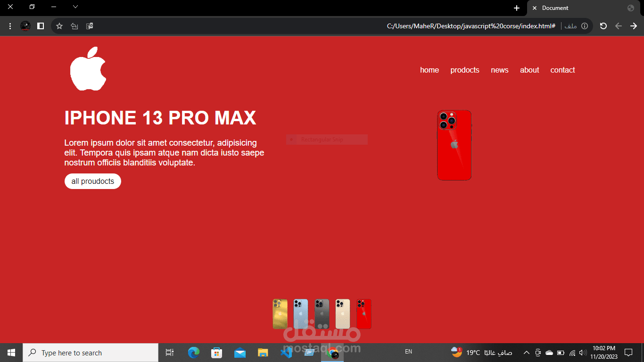Select the red iPhone thumbnail

[364, 314]
